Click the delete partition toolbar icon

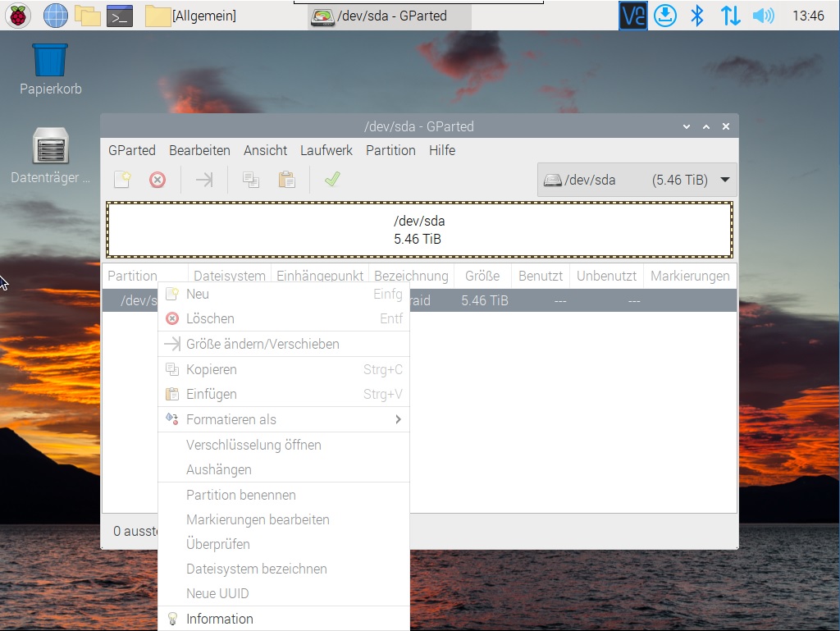157,180
